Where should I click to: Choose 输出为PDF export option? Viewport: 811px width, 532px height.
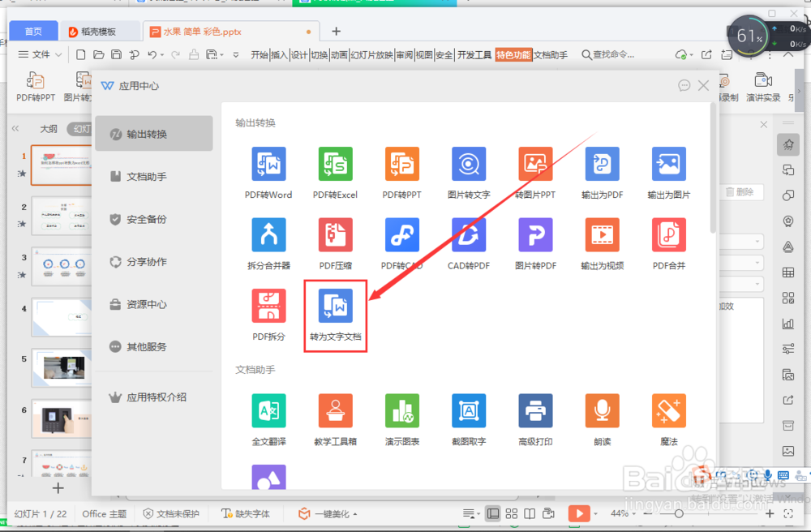(x=602, y=173)
